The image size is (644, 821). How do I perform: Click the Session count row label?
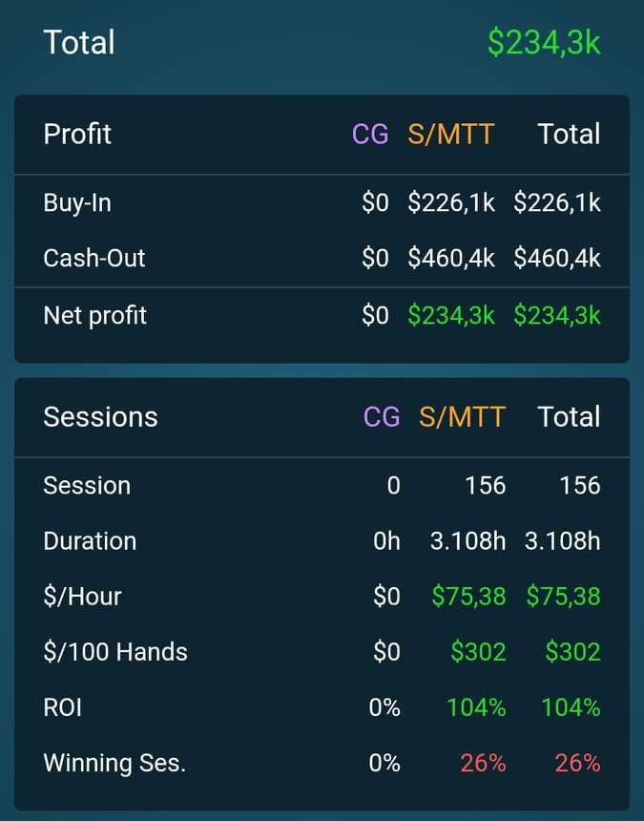pyautogui.click(x=87, y=485)
